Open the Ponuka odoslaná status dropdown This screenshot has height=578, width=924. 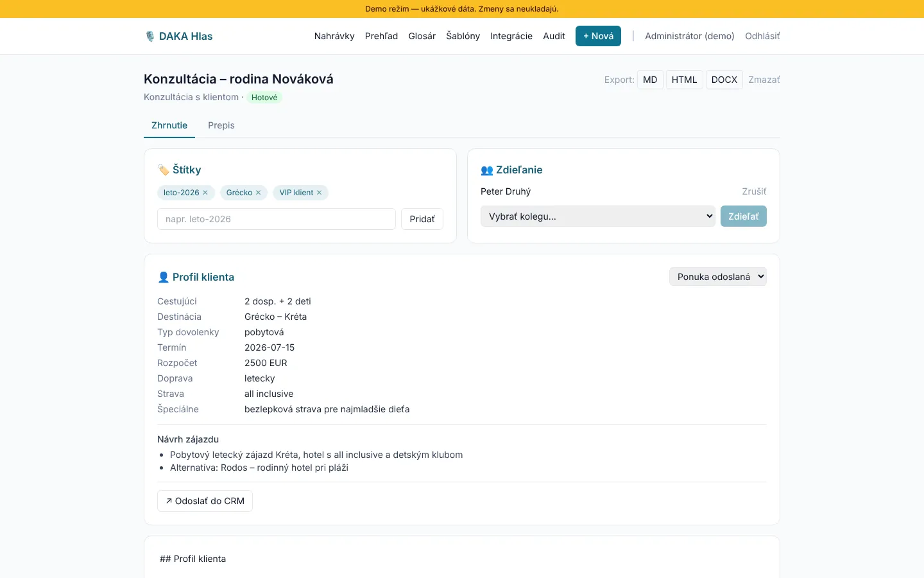718,277
